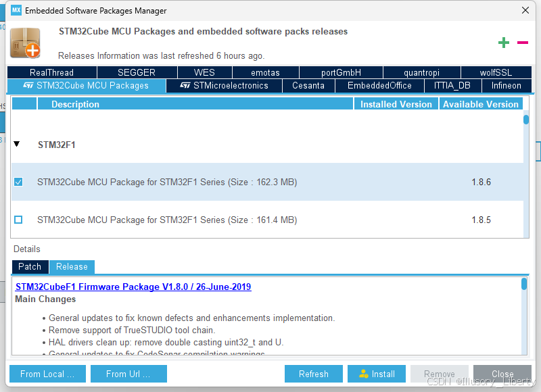The width and height of the screenshot is (541, 392).
Task: Click the package list scrollbar thumb
Action: pyautogui.click(x=526, y=120)
